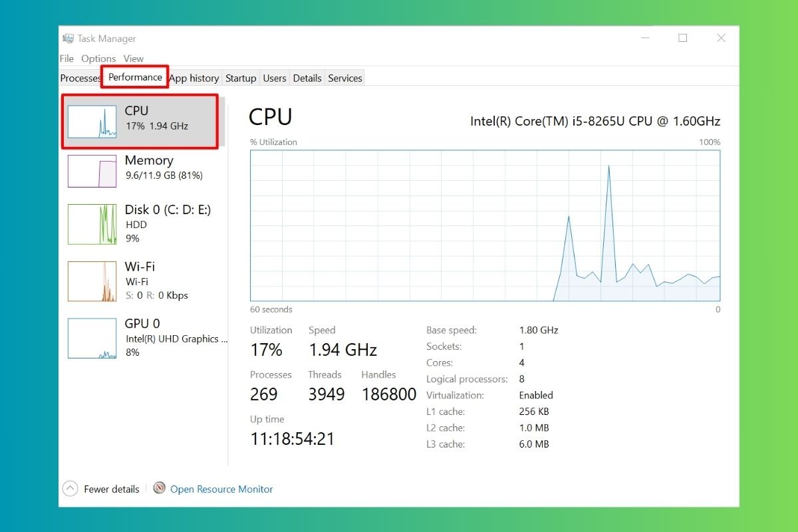This screenshot has height=532, width=798.
Task: Click the large CPU heading
Action: [271, 118]
